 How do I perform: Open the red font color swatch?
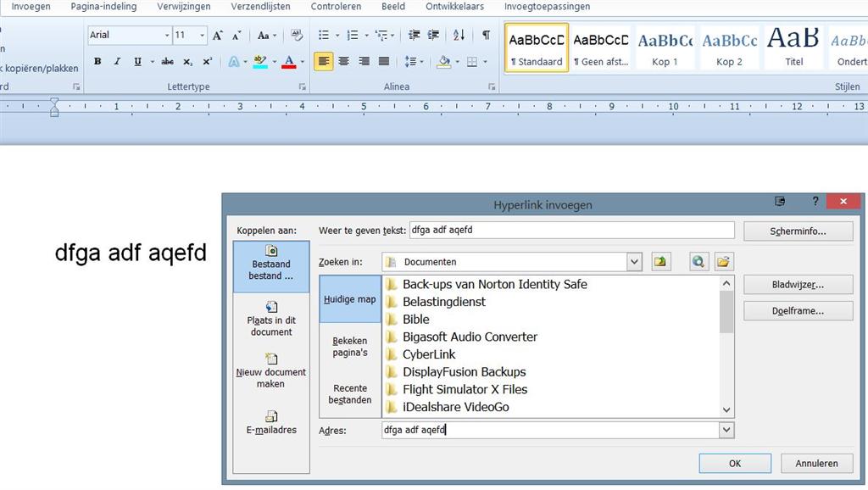[289, 61]
